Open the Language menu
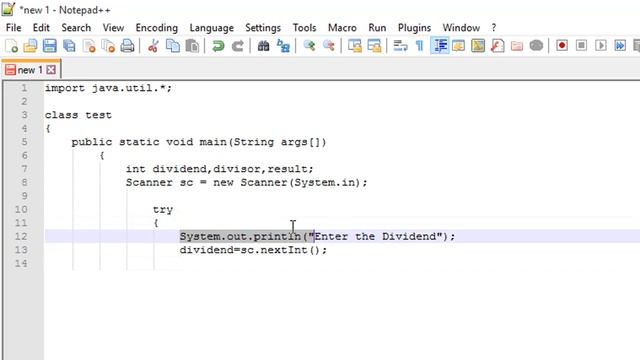The width and height of the screenshot is (640, 360). pos(211,28)
